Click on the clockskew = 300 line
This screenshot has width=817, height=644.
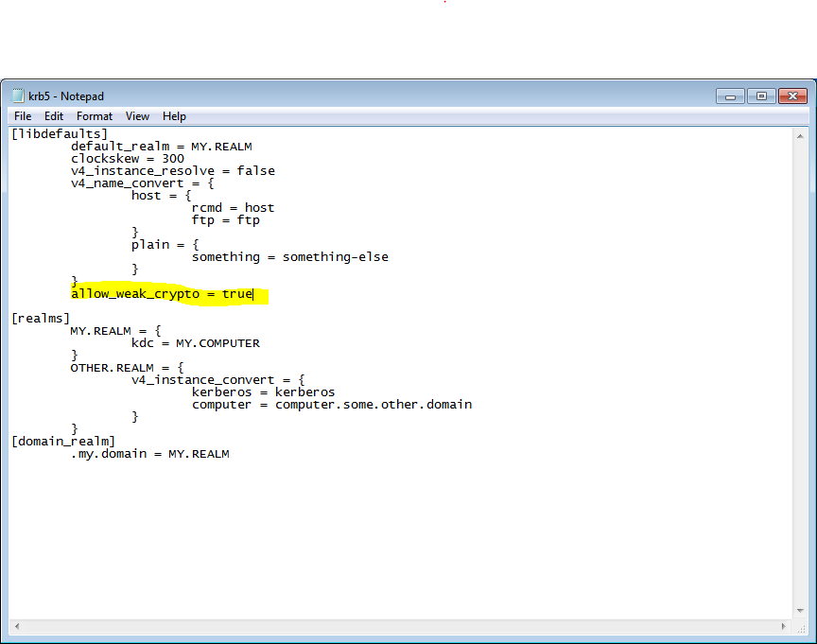click(128, 159)
